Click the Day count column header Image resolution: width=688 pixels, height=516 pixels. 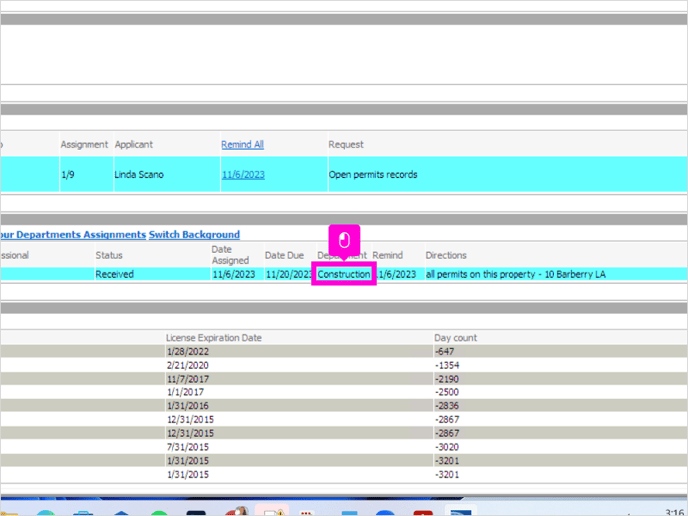click(455, 338)
